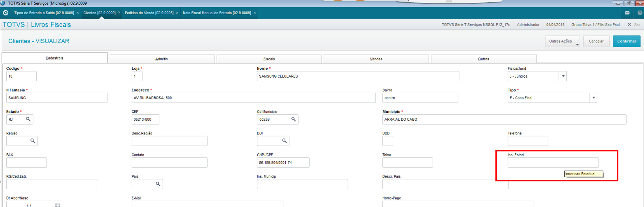Image resolution: width=644 pixels, height=207 pixels.
Task: Close Nota Fiscal Manual de Entrada tab
Action: coord(255,13)
